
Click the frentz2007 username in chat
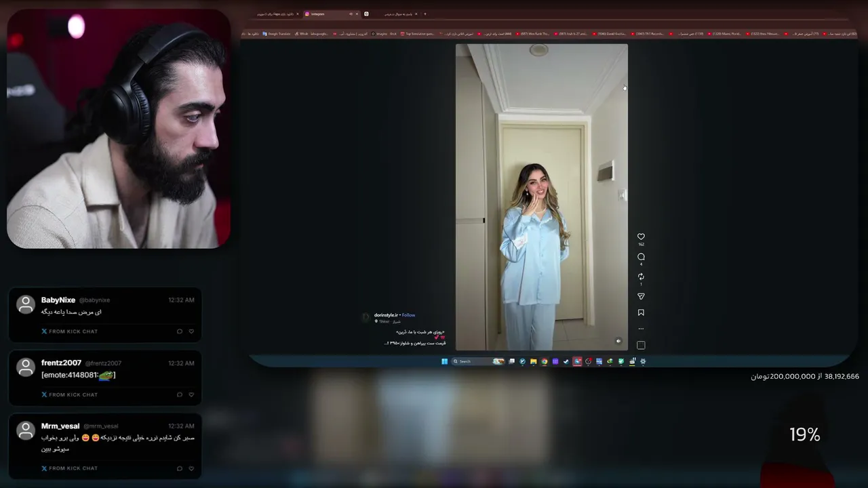click(x=61, y=363)
